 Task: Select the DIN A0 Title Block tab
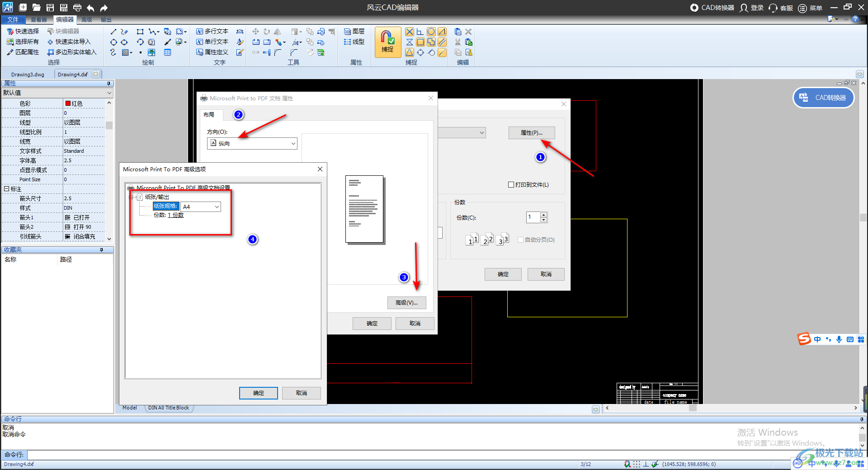point(169,408)
